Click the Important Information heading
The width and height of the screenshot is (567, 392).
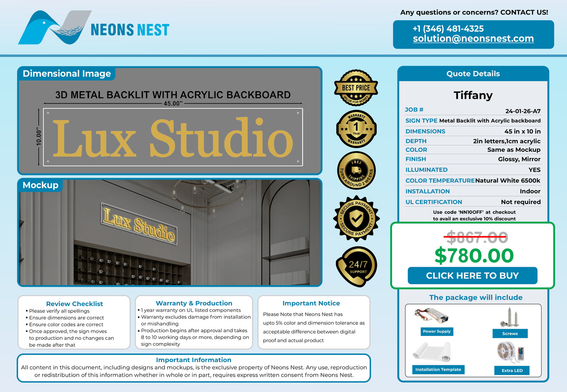[x=193, y=360]
